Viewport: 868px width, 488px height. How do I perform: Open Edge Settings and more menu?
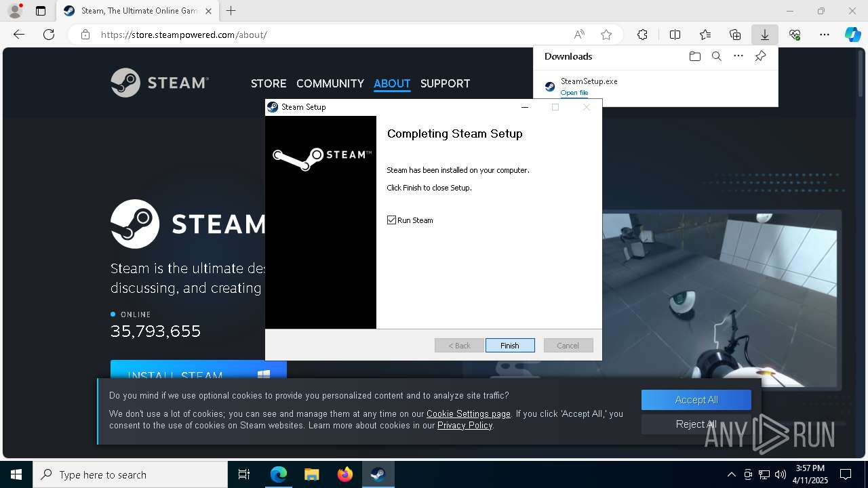(825, 35)
